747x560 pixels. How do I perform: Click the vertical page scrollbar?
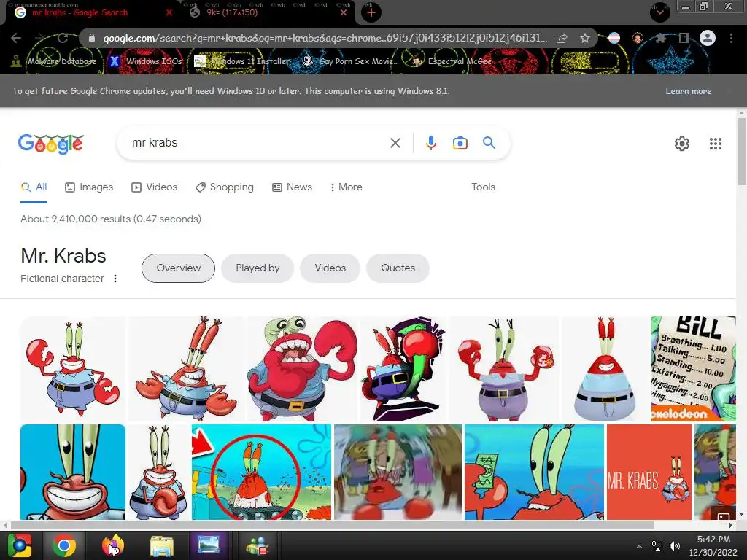[x=741, y=152]
